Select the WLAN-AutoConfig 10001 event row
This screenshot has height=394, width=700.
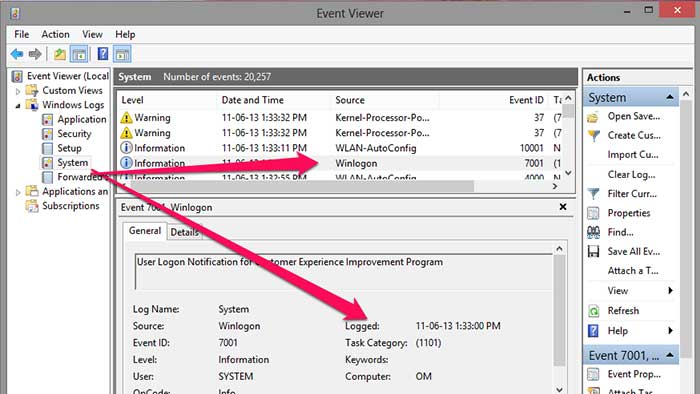pyautogui.click(x=340, y=148)
